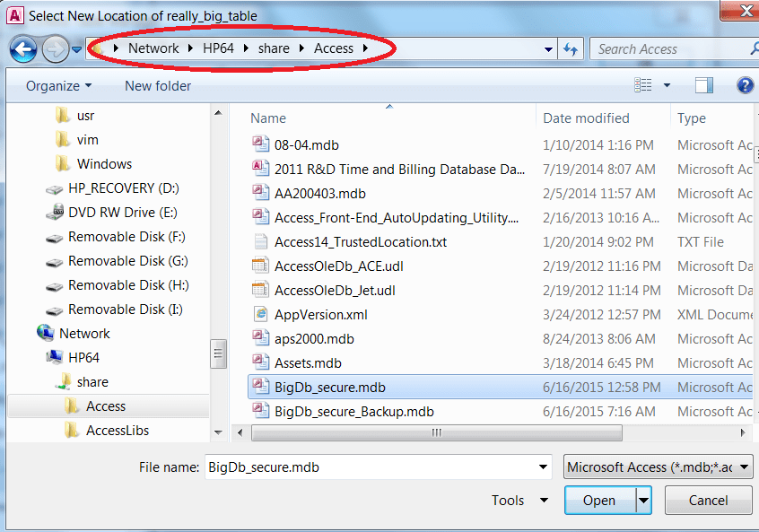Screen dimensions: 759x532
Task: Click Network in the address breadcrumb
Action: tap(153, 48)
